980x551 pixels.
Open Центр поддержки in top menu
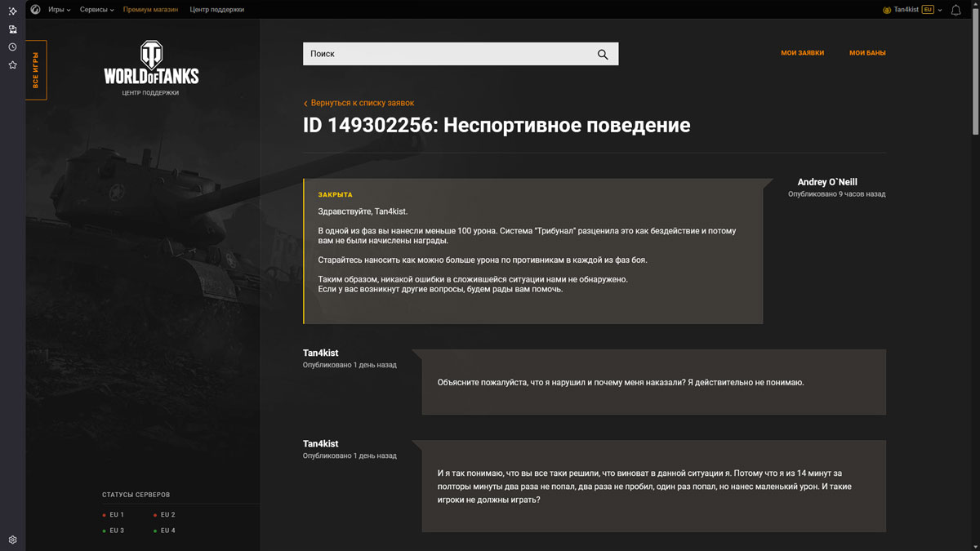tap(216, 10)
